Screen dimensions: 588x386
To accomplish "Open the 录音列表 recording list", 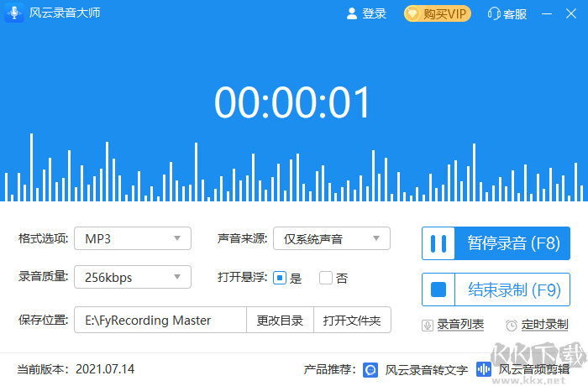I will click(x=460, y=324).
